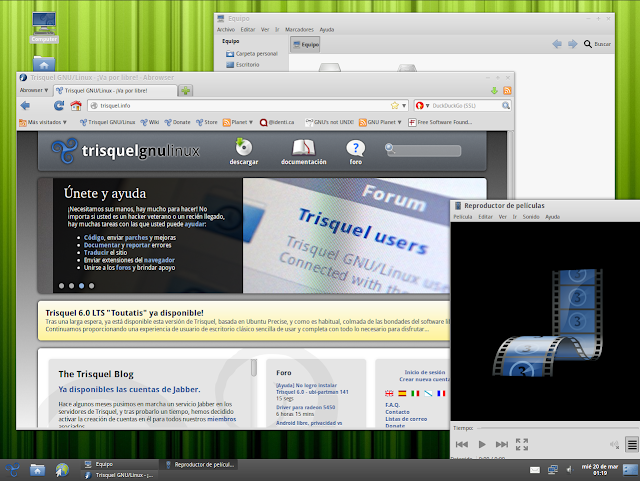Click the orange RSS feed icon in tab bar
Screen dimensions: 640x481
pos(507,91)
